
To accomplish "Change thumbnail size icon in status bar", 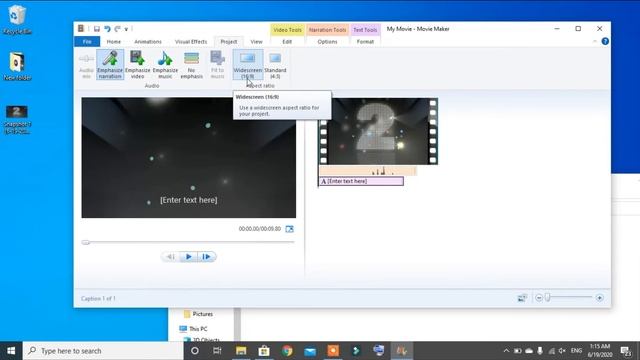I will tap(522, 298).
